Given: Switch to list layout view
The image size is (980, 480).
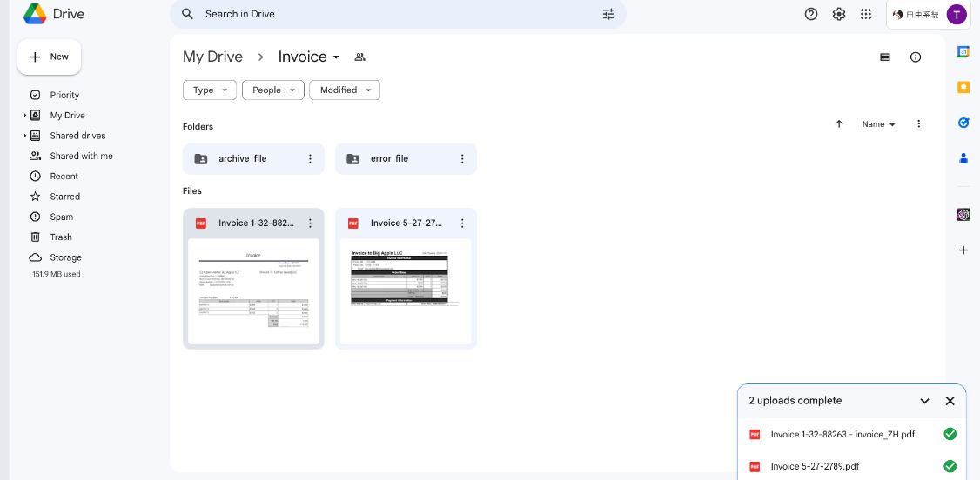Looking at the screenshot, I should [x=885, y=57].
